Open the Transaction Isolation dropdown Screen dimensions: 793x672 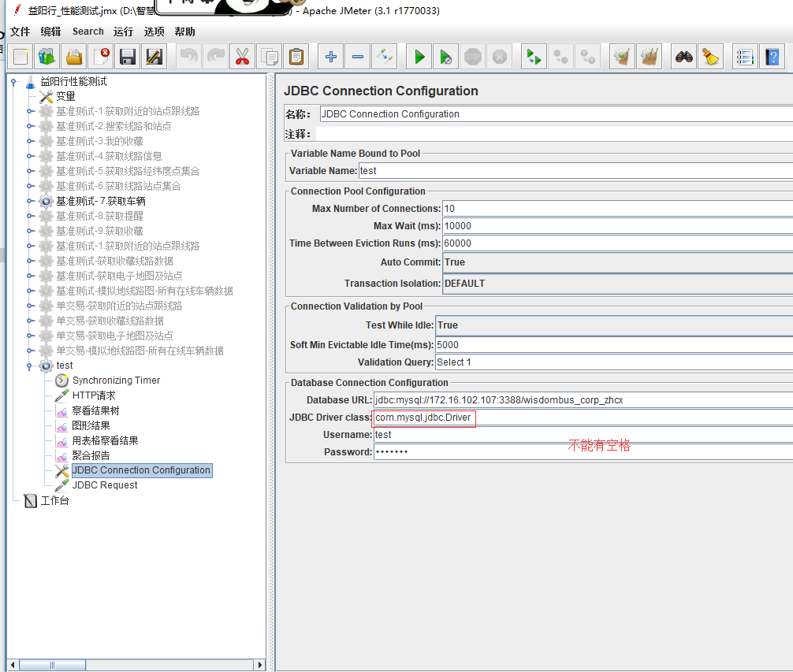tap(617, 284)
